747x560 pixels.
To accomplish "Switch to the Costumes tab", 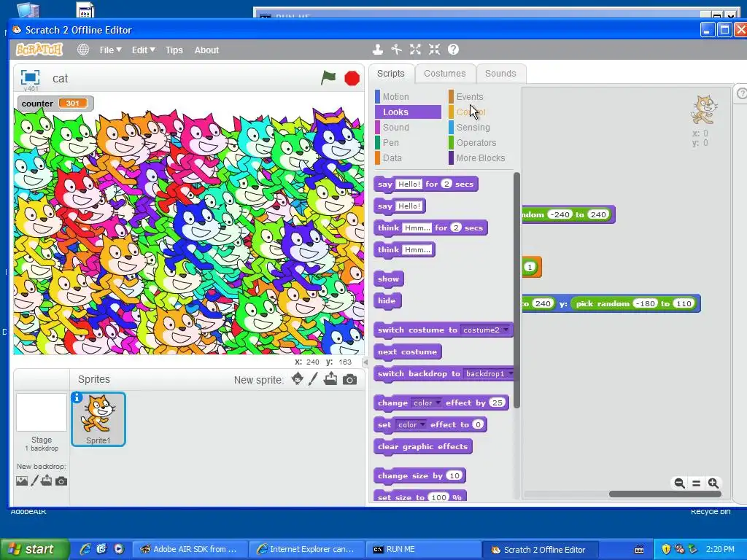I will point(444,74).
